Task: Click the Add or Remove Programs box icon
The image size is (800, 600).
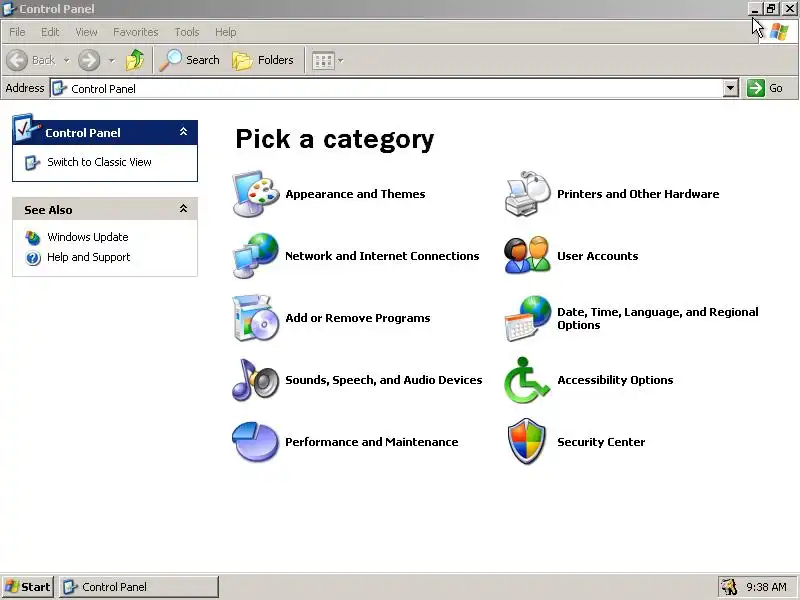Action: pyautogui.click(x=256, y=318)
